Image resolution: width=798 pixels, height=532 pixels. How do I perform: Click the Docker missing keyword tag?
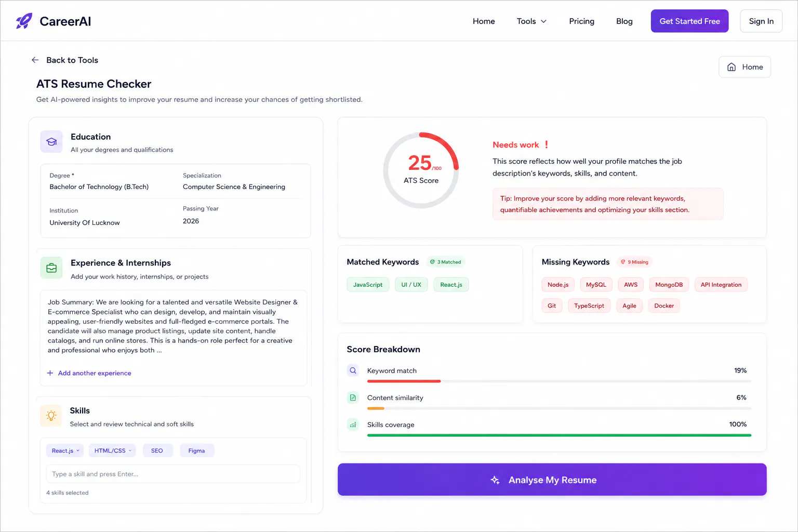pos(664,306)
